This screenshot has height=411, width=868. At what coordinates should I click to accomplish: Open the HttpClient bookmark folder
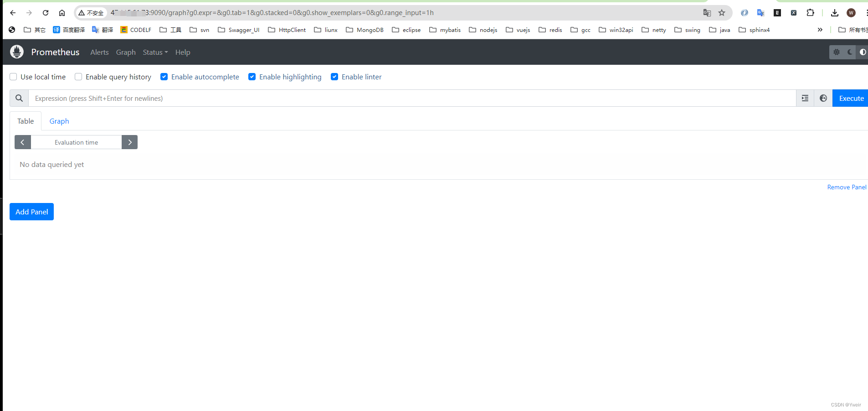pos(287,30)
